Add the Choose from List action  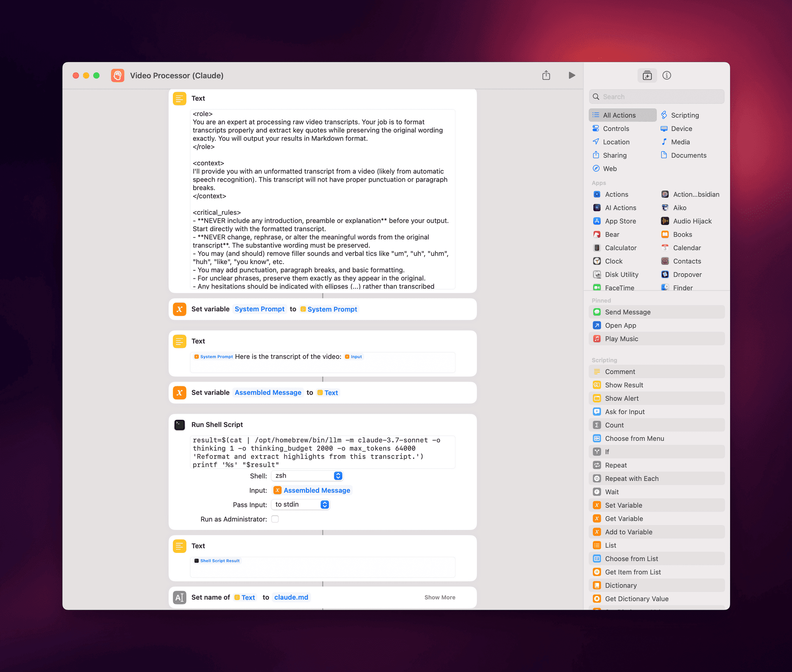click(x=657, y=559)
